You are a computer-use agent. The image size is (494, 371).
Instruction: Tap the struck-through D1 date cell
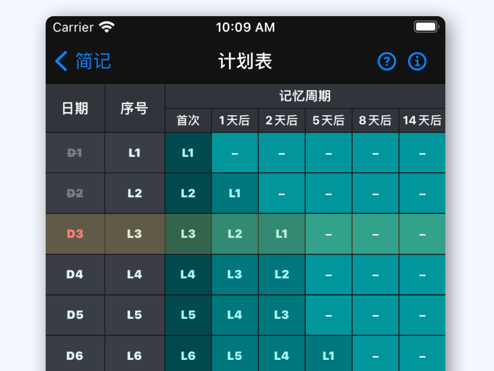click(75, 153)
